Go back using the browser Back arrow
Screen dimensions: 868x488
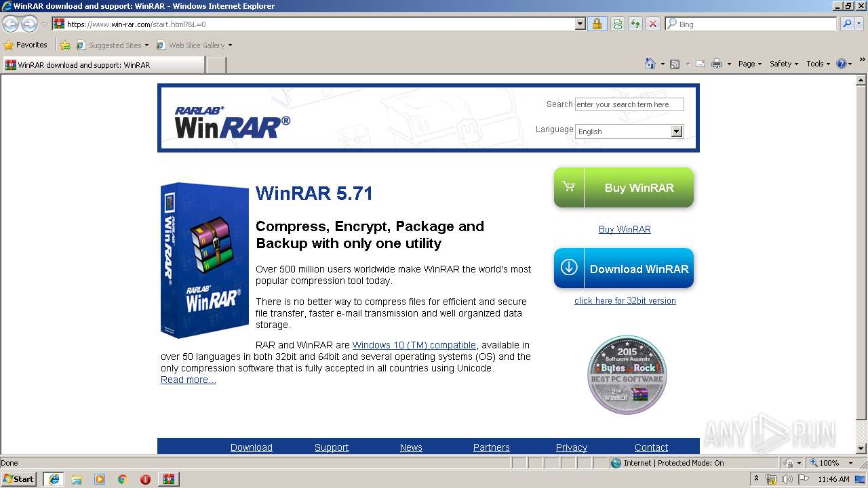click(10, 24)
